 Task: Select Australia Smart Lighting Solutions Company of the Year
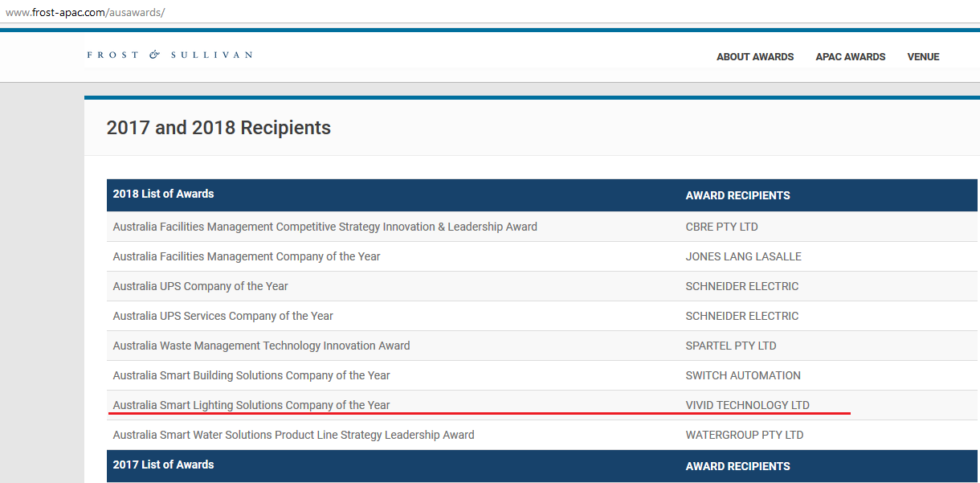pyautogui.click(x=251, y=405)
